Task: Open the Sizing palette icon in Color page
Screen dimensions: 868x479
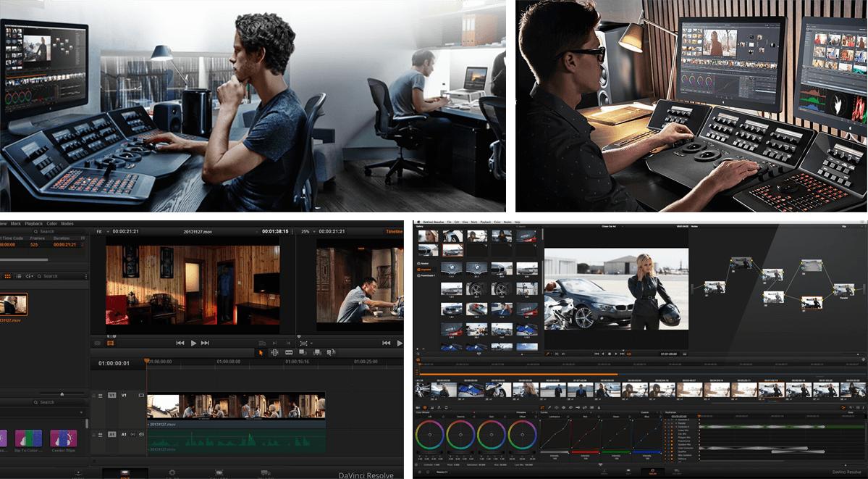Action: tap(584, 407)
